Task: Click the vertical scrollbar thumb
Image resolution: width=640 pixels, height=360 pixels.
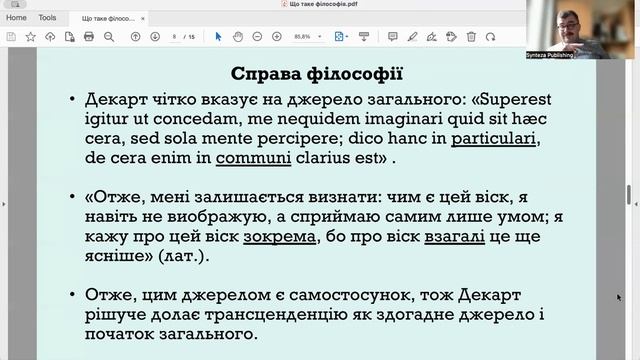Action: pyautogui.click(x=629, y=195)
